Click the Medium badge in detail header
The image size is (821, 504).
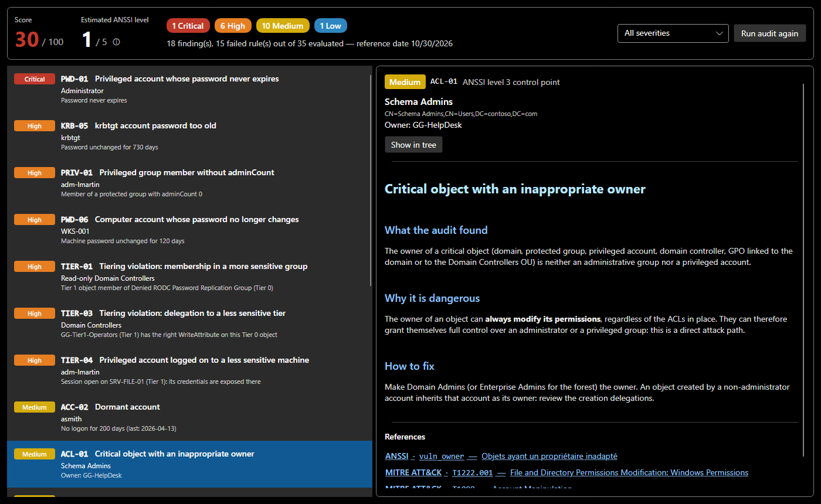[x=405, y=82]
